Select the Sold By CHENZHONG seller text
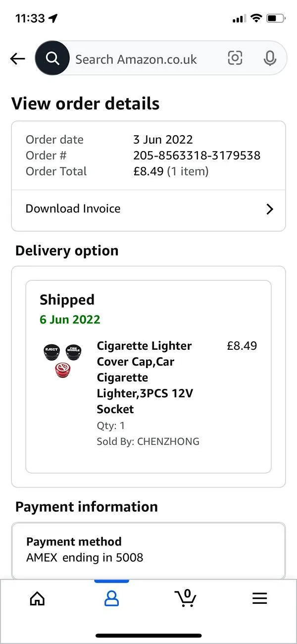The width and height of the screenshot is (297, 644). tap(148, 441)
